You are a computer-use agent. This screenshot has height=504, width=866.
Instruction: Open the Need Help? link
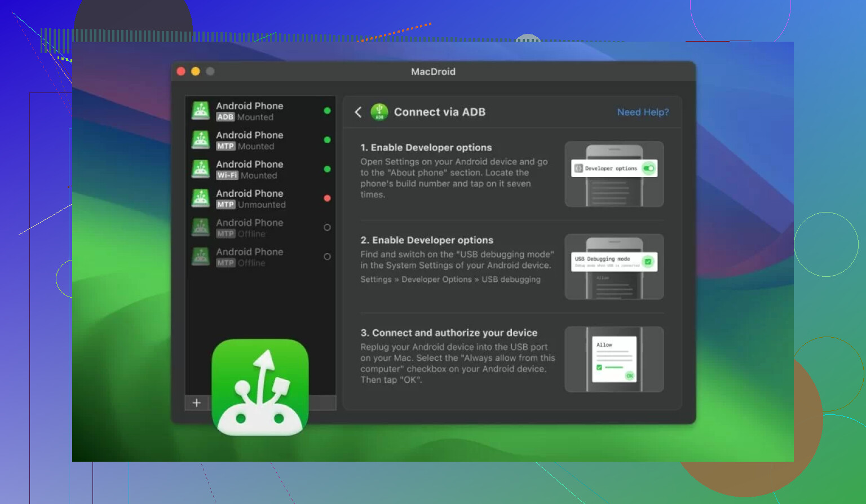(x=643, y=112)
